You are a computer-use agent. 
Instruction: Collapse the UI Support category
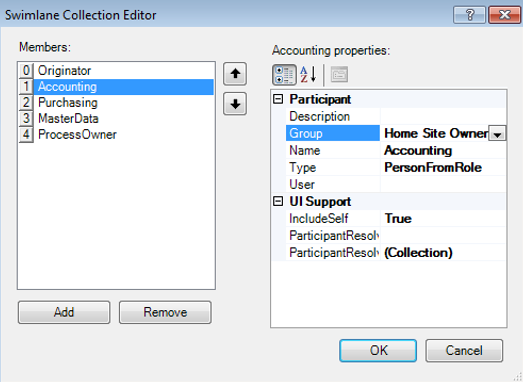278,201
